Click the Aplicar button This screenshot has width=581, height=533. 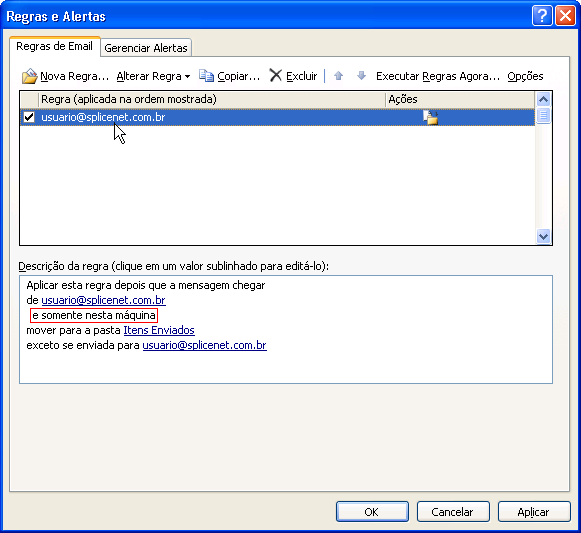coord(534,512)
